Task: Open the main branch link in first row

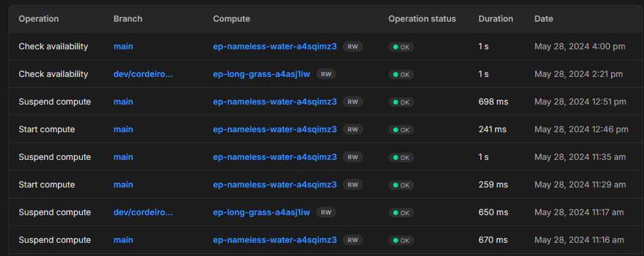Action: (123, 46)
